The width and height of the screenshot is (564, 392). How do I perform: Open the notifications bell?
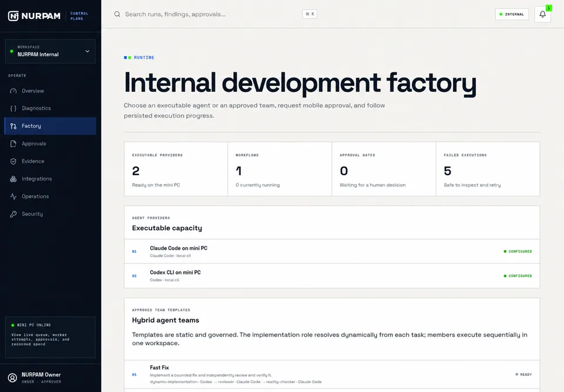point(542,14)
